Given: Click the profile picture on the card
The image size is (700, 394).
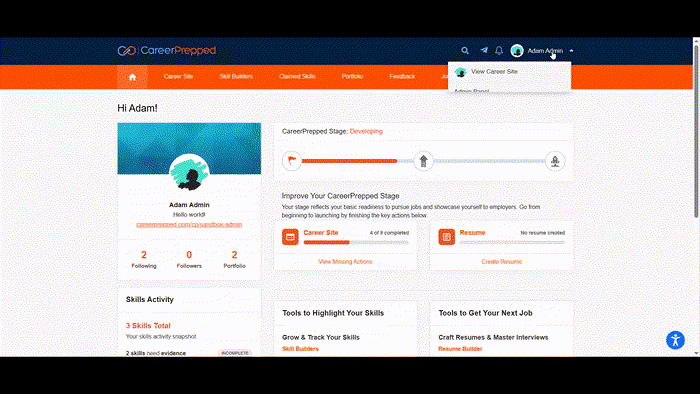Looking at the screenshot, I should (189, 174).
